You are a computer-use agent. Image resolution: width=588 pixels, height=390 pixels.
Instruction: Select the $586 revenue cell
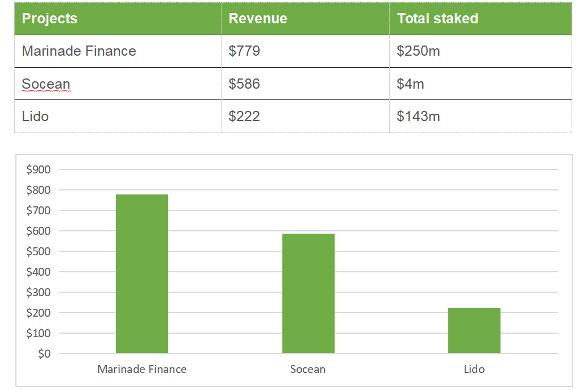(x=305, y=84)
